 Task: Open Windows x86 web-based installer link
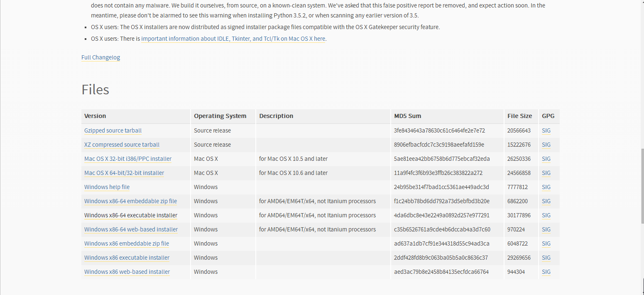click(127, 272)
